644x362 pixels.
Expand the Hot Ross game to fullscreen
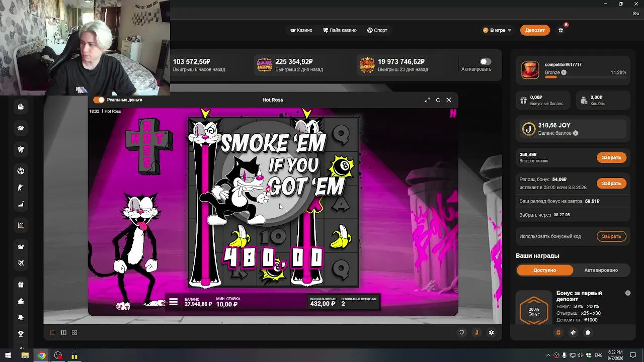427,100
